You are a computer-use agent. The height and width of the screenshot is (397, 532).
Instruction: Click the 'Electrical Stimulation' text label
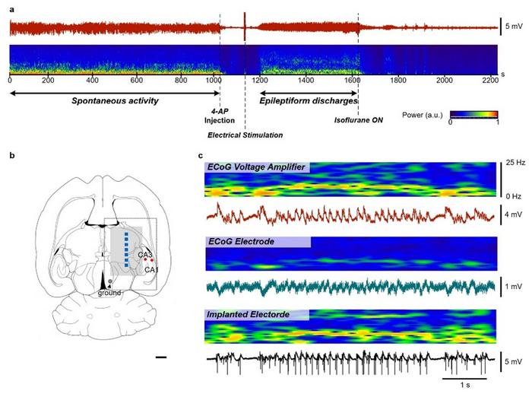[x=245, y=135]
